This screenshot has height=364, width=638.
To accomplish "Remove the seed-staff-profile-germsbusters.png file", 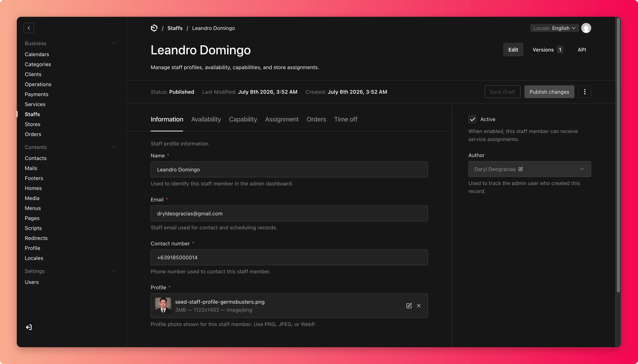I will tap(419, 305).
